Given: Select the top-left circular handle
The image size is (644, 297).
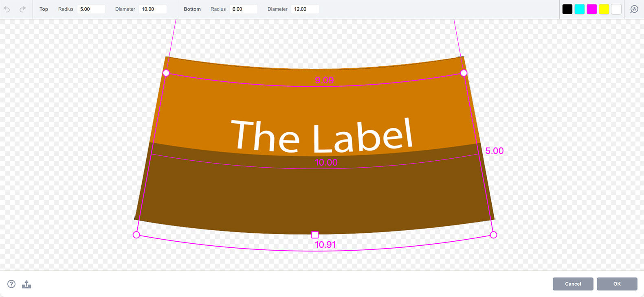Looking at the screenshot, I should tap(166, 73).
